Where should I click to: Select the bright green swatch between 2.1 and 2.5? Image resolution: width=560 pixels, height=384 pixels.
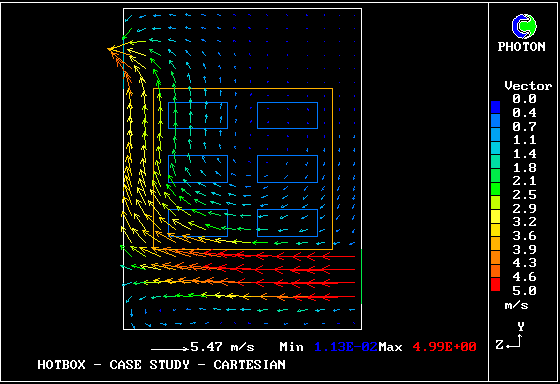(495, 189)
